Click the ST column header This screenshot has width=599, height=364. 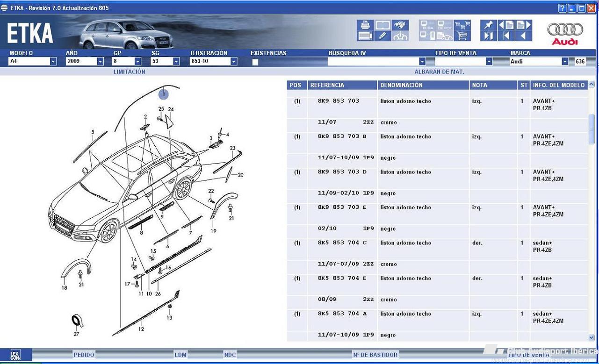coord(524,85)
